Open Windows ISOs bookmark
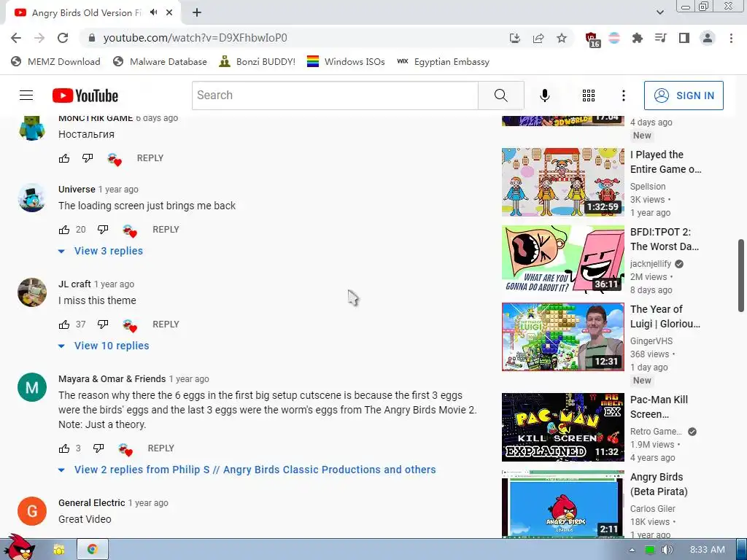This screenshot has width=747, height=560. [x=346, y=61]
